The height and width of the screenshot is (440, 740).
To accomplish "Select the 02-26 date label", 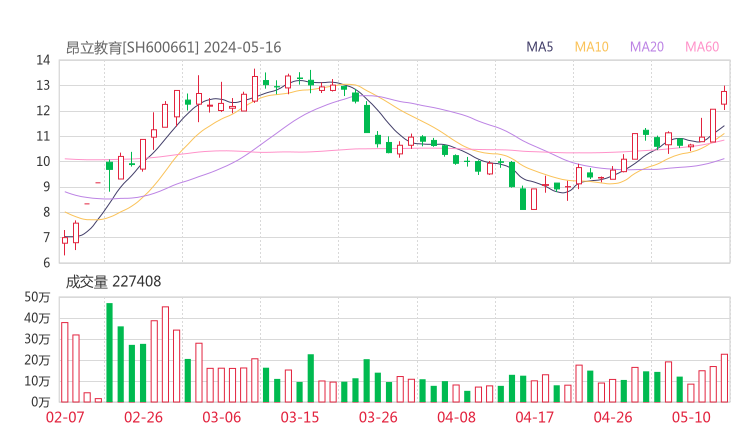I will [143, 417].
